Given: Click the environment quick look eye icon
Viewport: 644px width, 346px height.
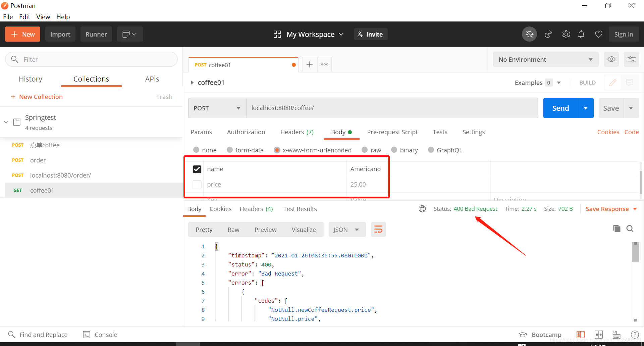Looking at the screenshot, I should point(611,59).
